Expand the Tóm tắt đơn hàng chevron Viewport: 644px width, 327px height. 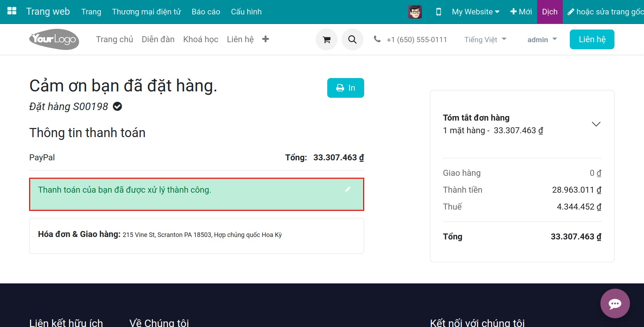(x=596, y=124)
